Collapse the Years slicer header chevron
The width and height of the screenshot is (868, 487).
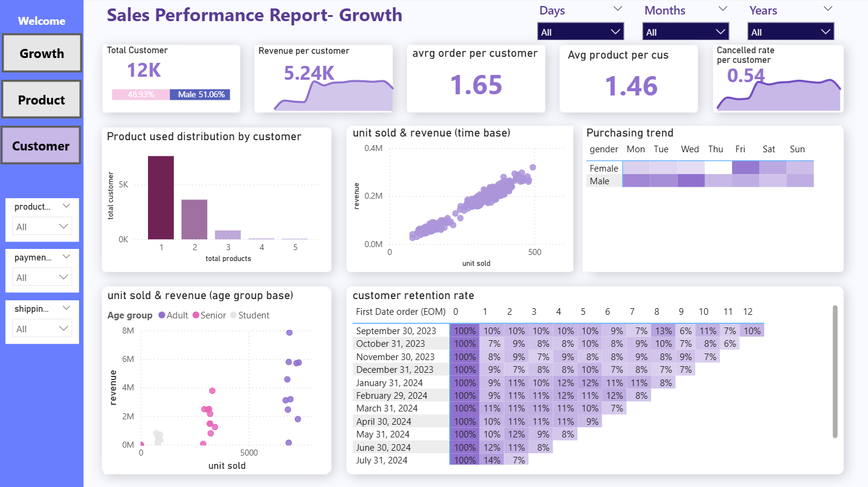[828, 8]
